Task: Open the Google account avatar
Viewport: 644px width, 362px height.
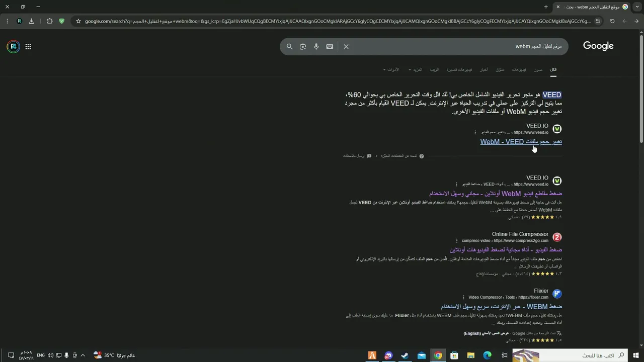Action: pyautogui.click(x=13, y=46)
